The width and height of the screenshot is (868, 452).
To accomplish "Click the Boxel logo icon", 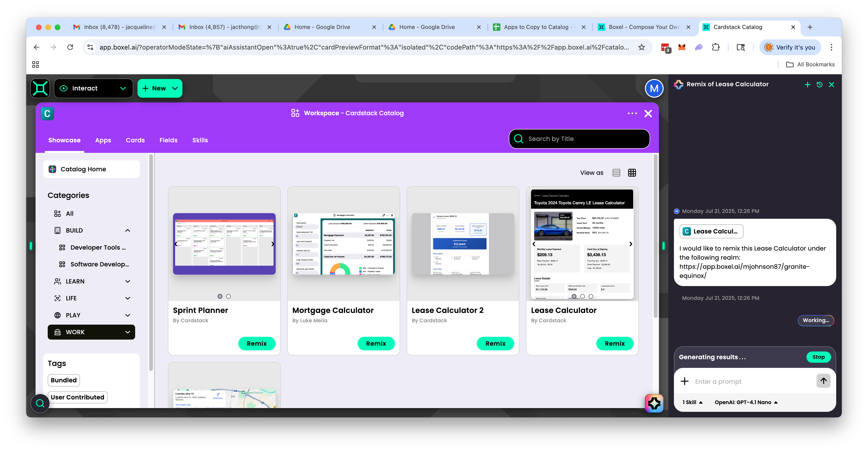I will click(40, 88).
